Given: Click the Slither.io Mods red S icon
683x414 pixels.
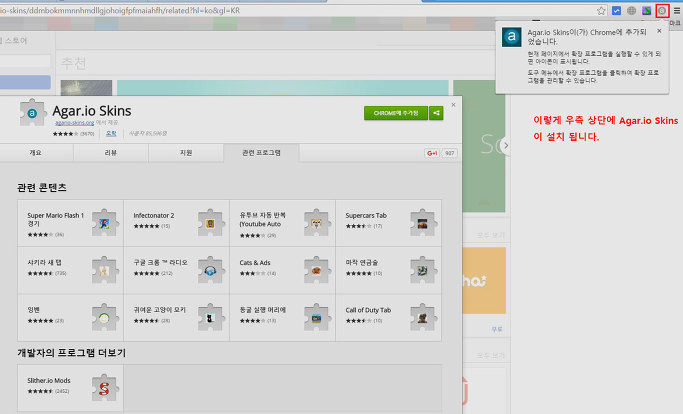Looking at the screenshot, I should coord(104,387).
